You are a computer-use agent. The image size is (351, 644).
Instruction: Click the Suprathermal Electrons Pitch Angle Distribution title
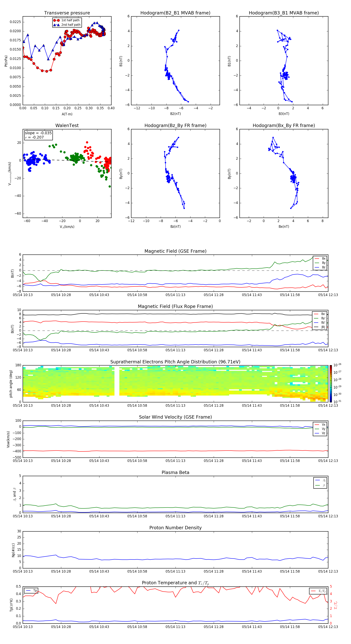click(175, 362)
